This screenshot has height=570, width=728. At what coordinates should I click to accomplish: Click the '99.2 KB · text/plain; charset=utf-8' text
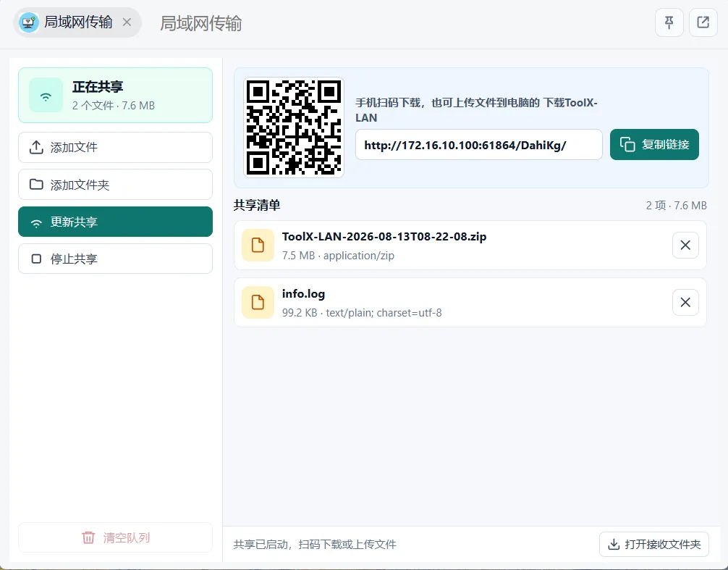point(362,313)
